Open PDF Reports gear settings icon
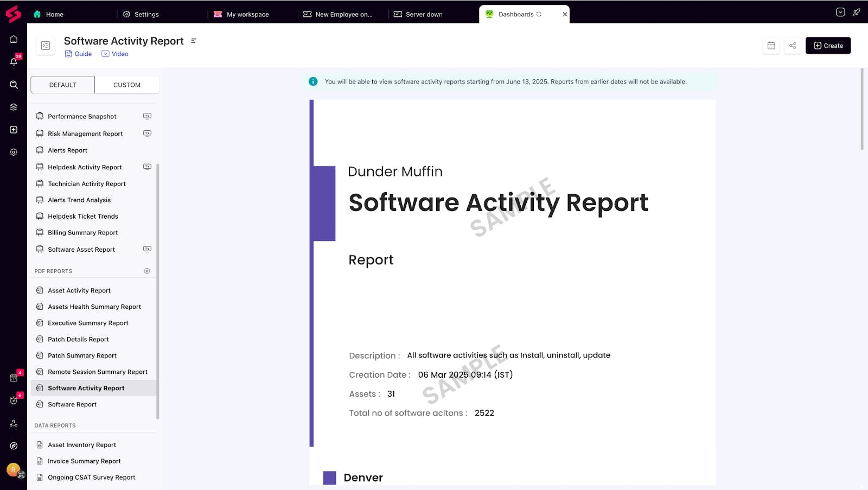Viewport: 868px width, 490px height. pos(147,271)
